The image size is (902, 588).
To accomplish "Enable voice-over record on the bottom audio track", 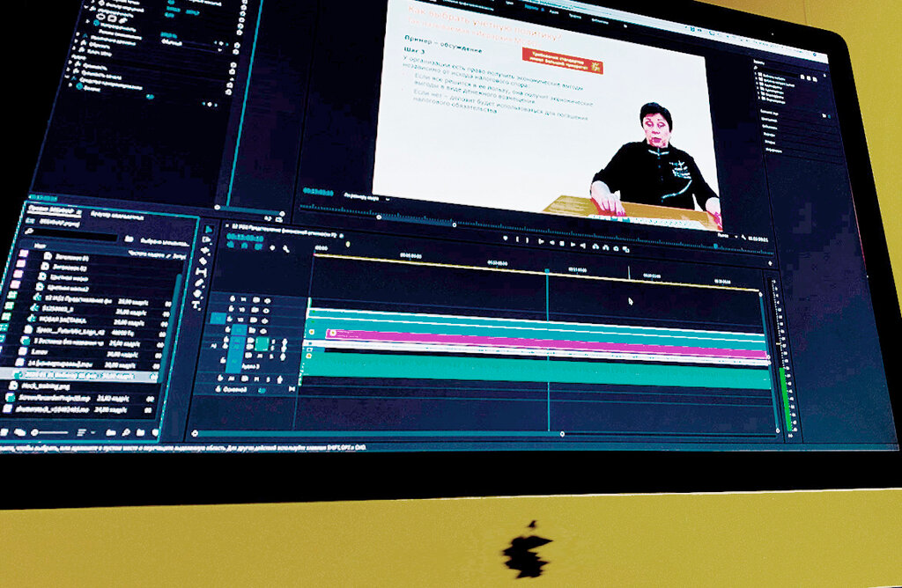I will 279,380.
